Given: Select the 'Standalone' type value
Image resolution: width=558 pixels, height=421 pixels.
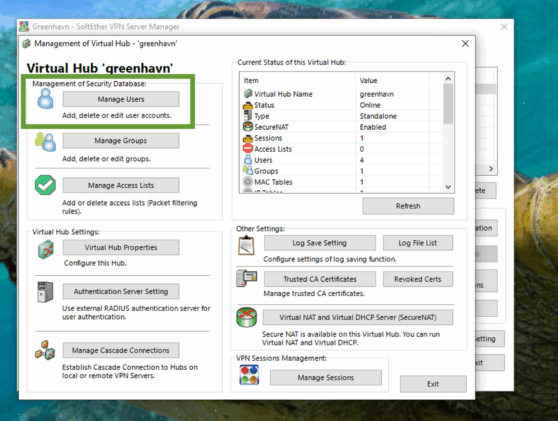Looking at the screenshot, I should tap(378, 116).
